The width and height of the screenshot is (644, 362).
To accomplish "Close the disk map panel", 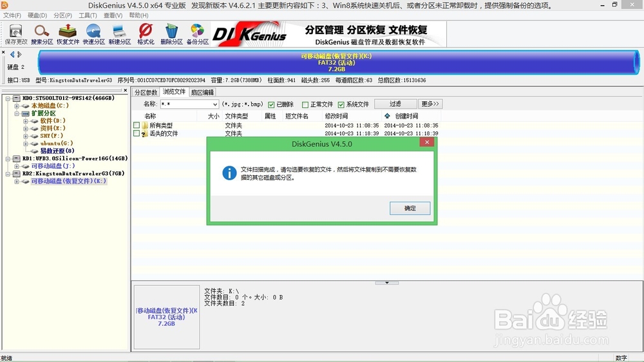I will point(3,53).
